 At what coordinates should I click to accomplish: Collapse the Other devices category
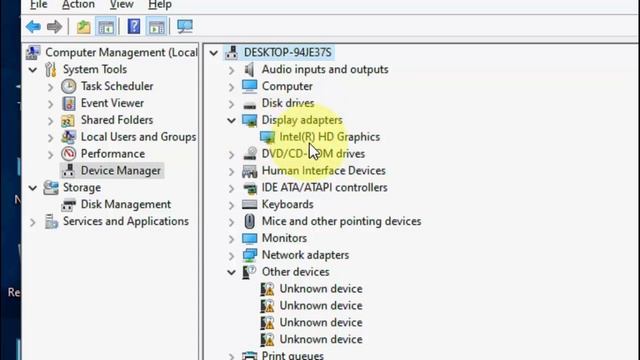[231, 272]
